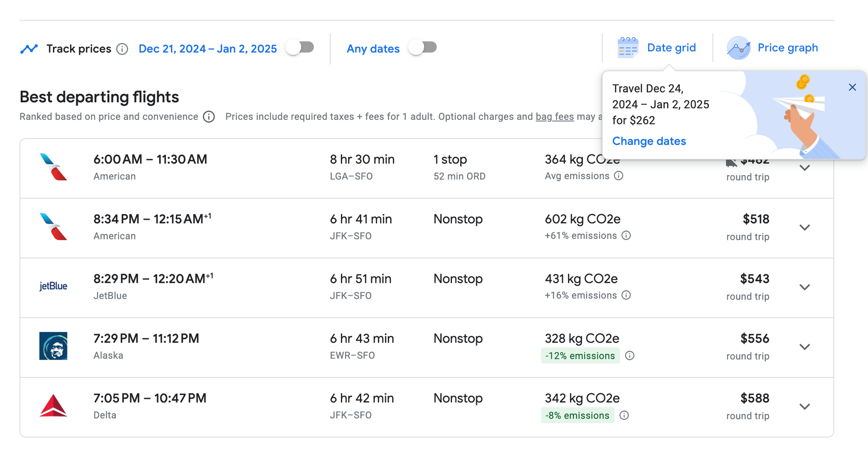Open the Price graph view
The width and height of the screenshot is (868, 457).
[788, 48]
